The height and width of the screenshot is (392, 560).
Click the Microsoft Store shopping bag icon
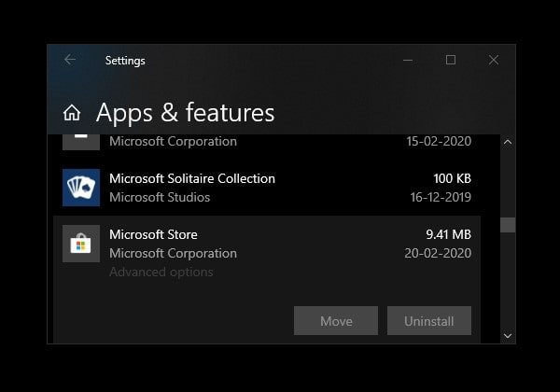tap(81, 244)
